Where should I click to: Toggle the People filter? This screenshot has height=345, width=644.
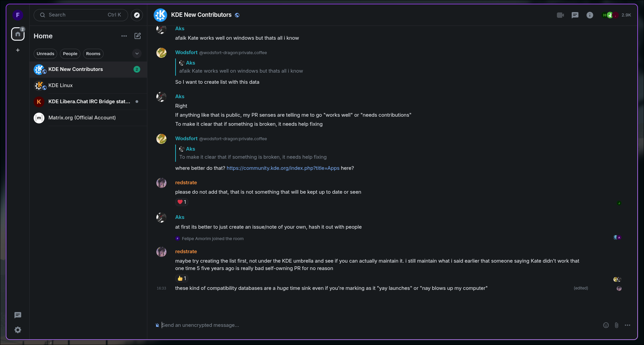tap(70, 54)
